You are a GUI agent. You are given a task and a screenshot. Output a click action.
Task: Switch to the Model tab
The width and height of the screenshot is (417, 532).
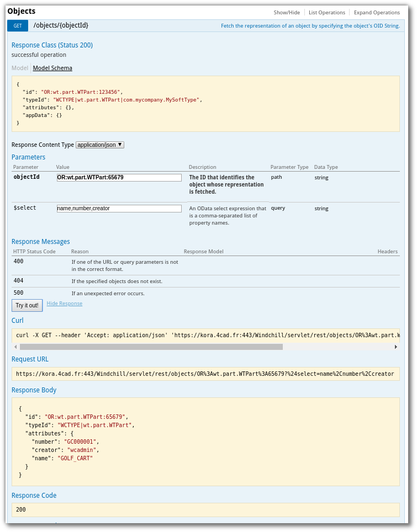(20, 68)
